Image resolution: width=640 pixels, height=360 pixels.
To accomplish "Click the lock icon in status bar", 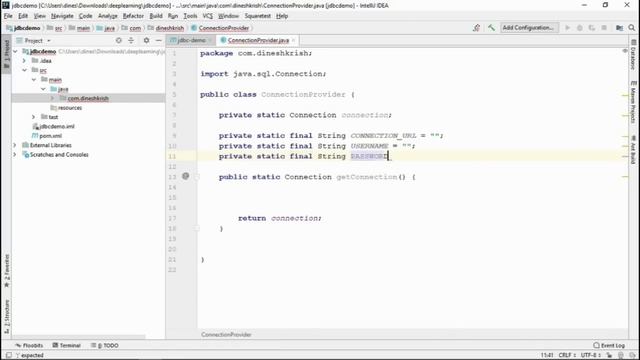I will click(609, 355).
